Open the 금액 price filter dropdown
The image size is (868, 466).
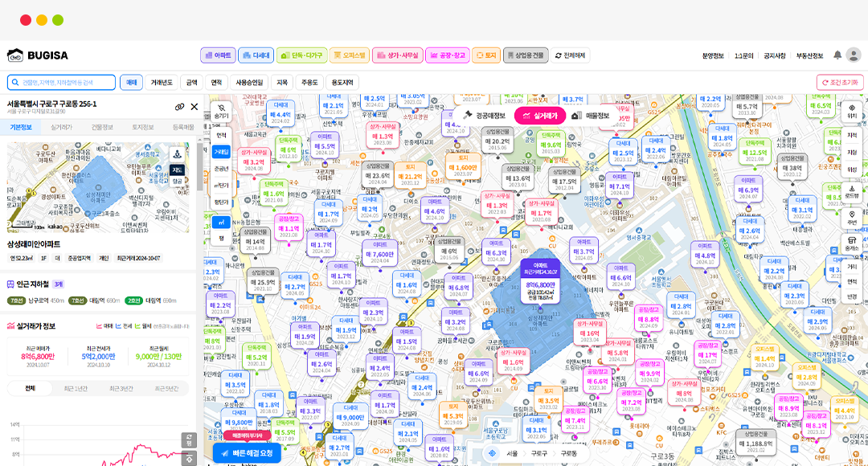[192, 82]
